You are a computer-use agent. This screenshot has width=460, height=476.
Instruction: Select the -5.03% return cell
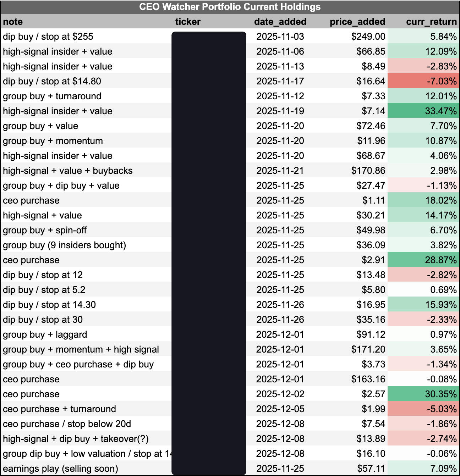pyautogui.click(x=423, y=409)
